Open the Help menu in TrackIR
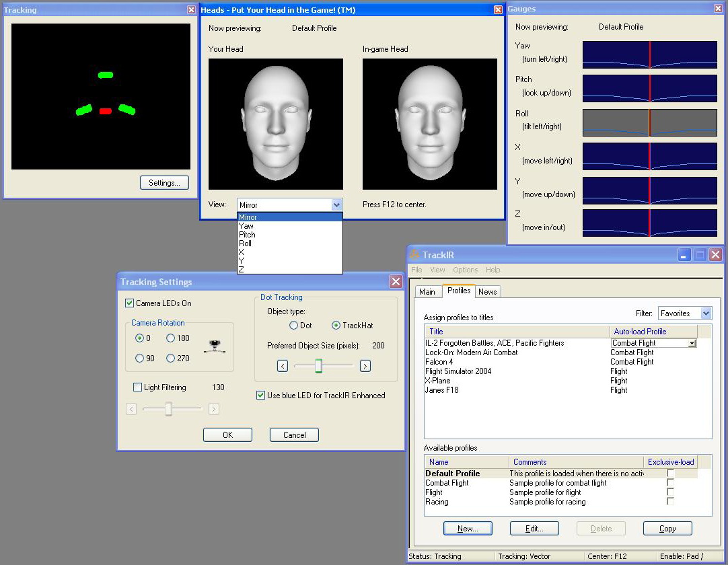728x565 pixels. click(493, 270)
